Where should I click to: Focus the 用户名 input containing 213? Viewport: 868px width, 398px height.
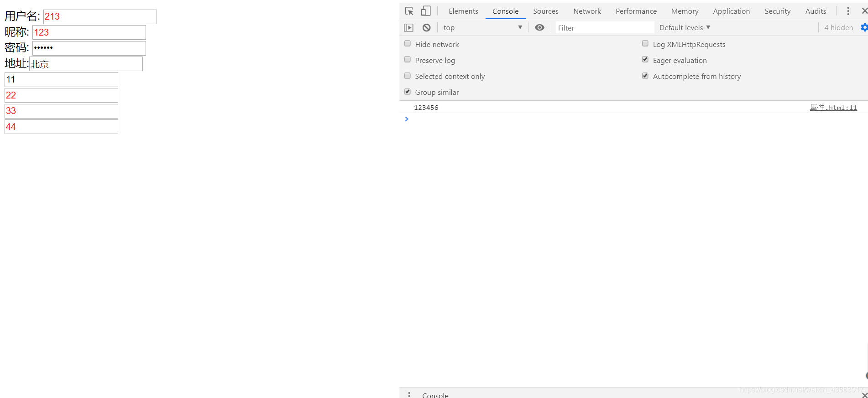pyautogui.click(x=100, y=17)
